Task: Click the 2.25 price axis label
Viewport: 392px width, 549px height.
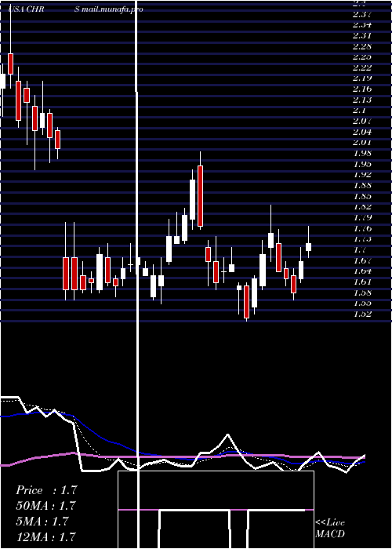Action: (362, 56)
